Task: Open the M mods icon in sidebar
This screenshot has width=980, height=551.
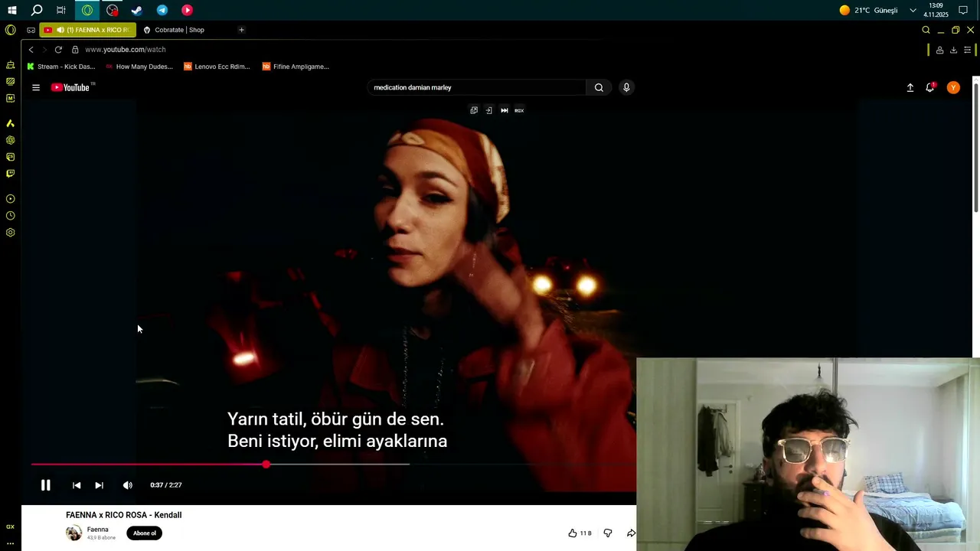Action: tap(10, 98)
